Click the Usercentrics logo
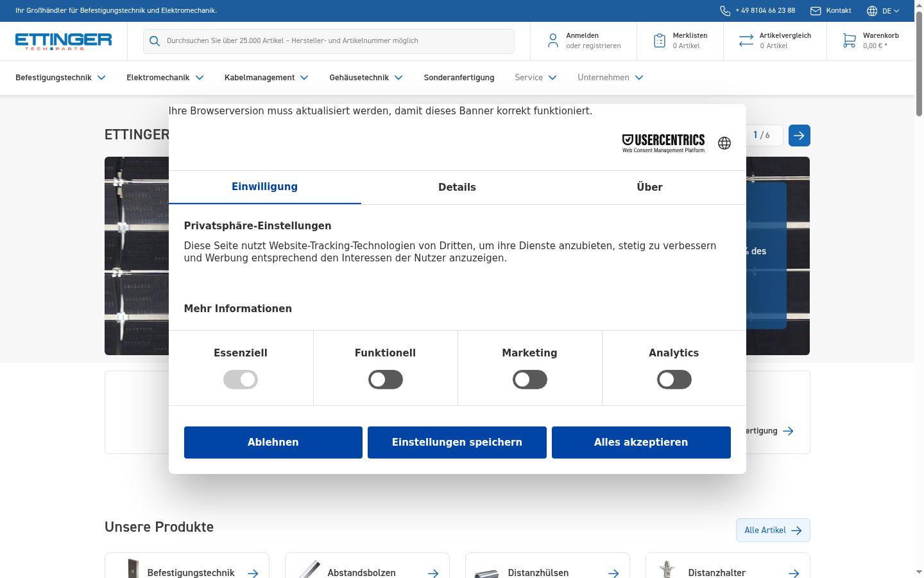 coord(663,143)
